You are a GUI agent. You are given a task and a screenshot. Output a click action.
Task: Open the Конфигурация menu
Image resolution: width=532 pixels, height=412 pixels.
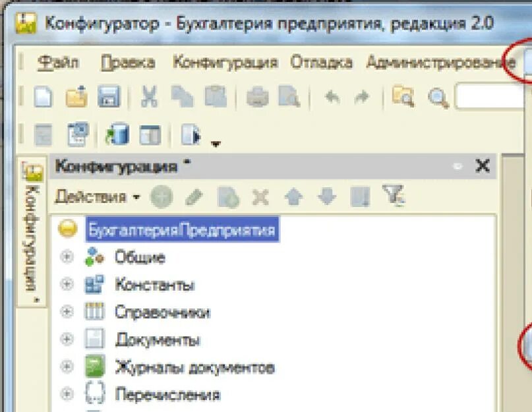click(x=225, y=63)
